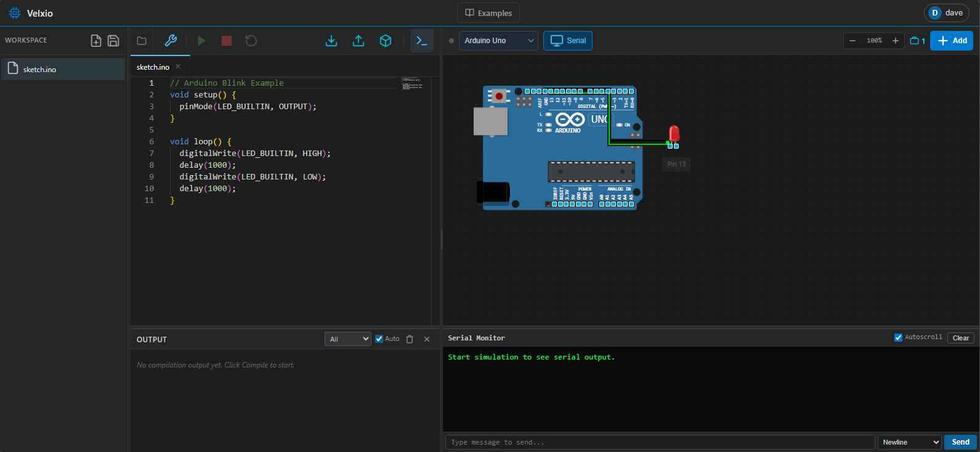
Task: Toggle the Serial monitor button
Action: (x=568, y=41)
